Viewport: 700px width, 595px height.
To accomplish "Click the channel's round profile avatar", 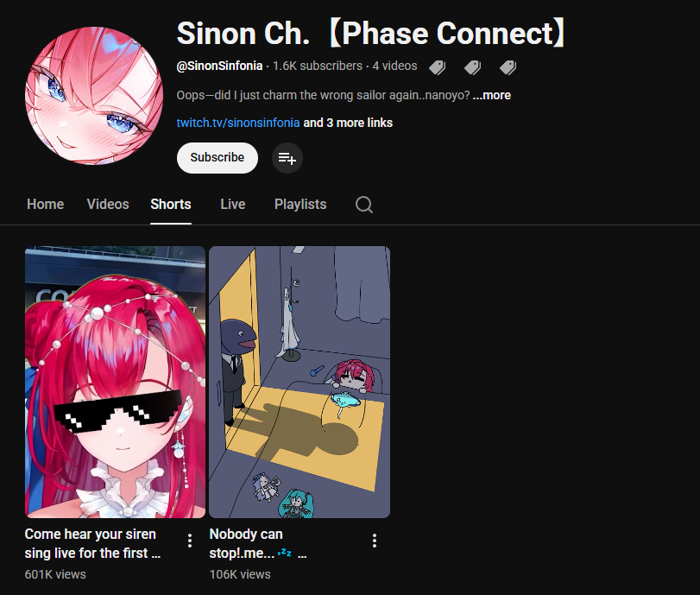I will [x=94, y=96].
